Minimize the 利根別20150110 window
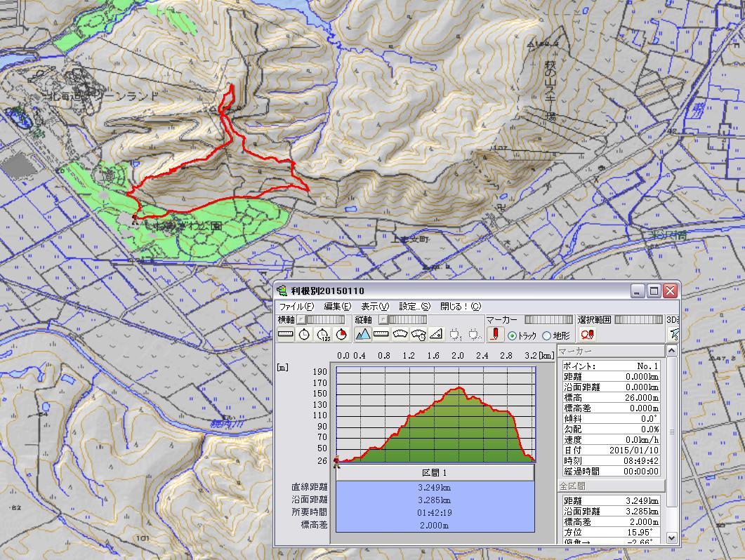 pos(638,291)
